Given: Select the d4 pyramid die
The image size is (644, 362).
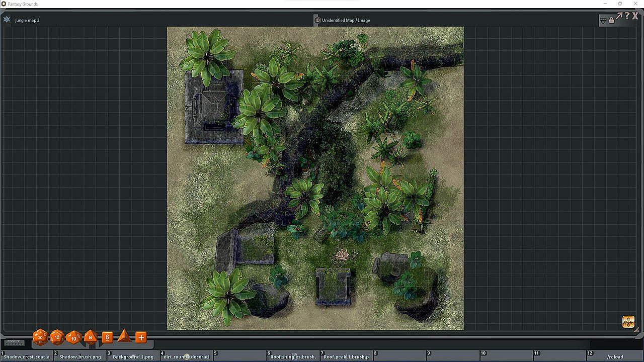Looking at the screenshot, I should (x=124, y=337).
